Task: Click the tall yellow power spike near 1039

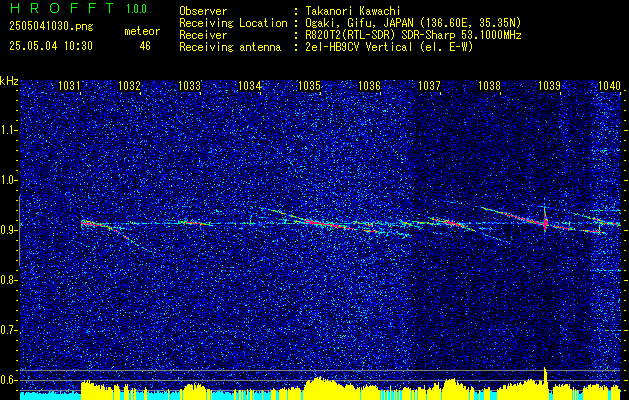Action: [x=545, y=383]
